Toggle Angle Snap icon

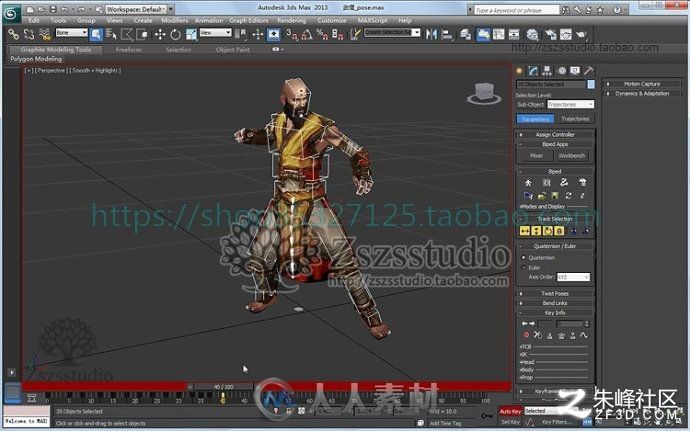tap(307, 34)
